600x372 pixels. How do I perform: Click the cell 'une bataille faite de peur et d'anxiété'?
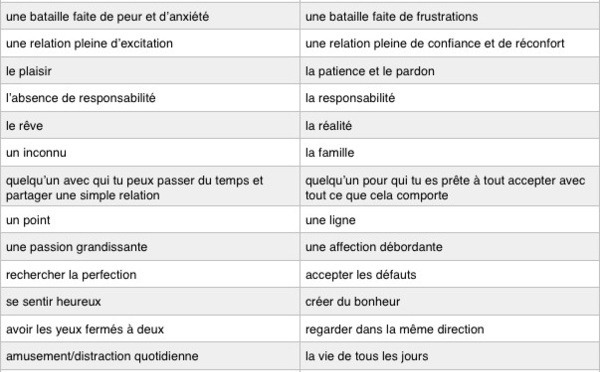[150, 16]
